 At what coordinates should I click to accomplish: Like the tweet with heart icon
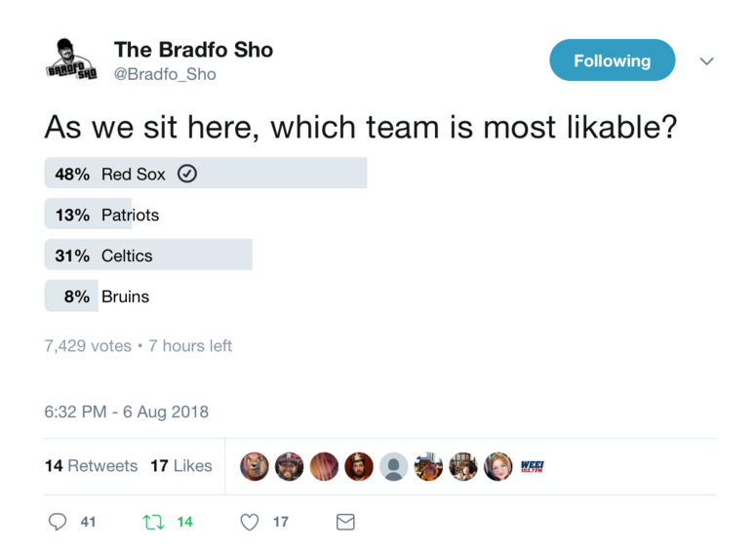pos(250,522)
